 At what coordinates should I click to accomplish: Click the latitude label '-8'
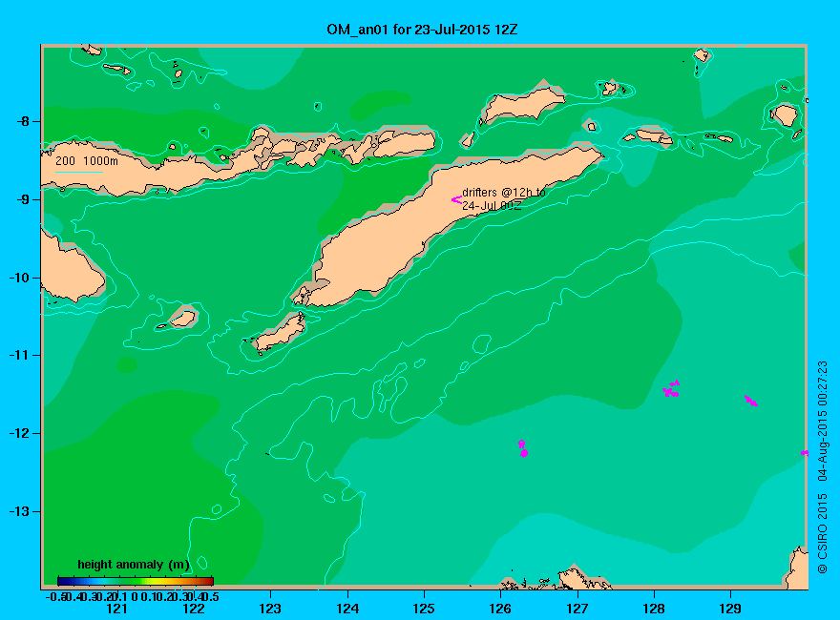point(23,121)
